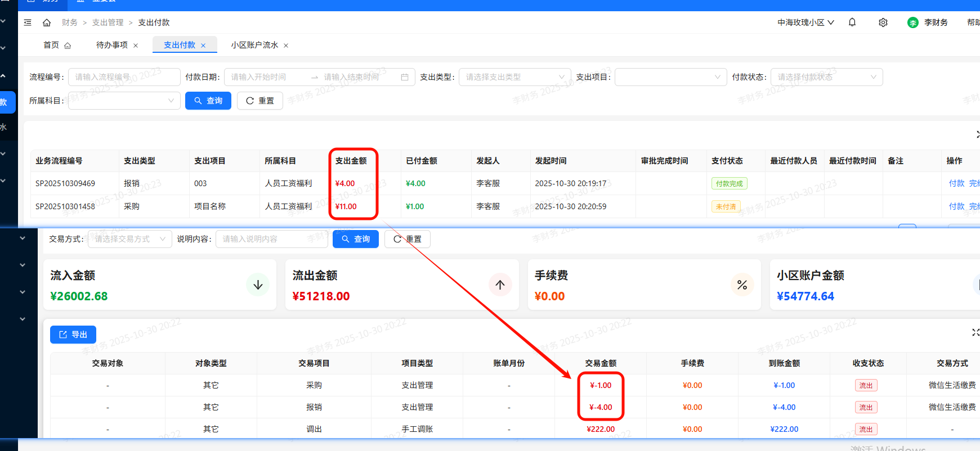Close the 小区账户流水 tab
Image resolution: width=980 pixels, height=451 pixels.
pos(286,46)
